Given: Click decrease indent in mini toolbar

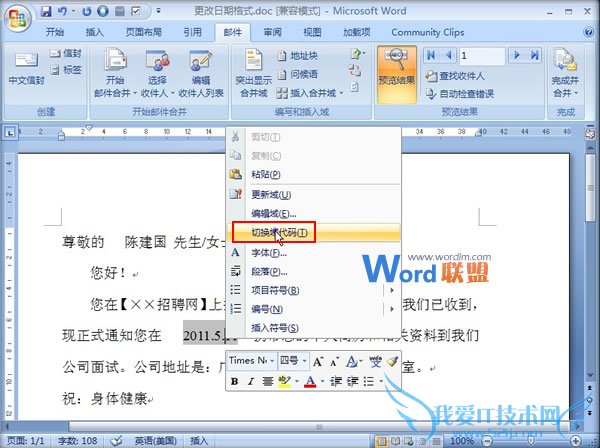Looking at the screenshot, I should [x=336, y=381].
